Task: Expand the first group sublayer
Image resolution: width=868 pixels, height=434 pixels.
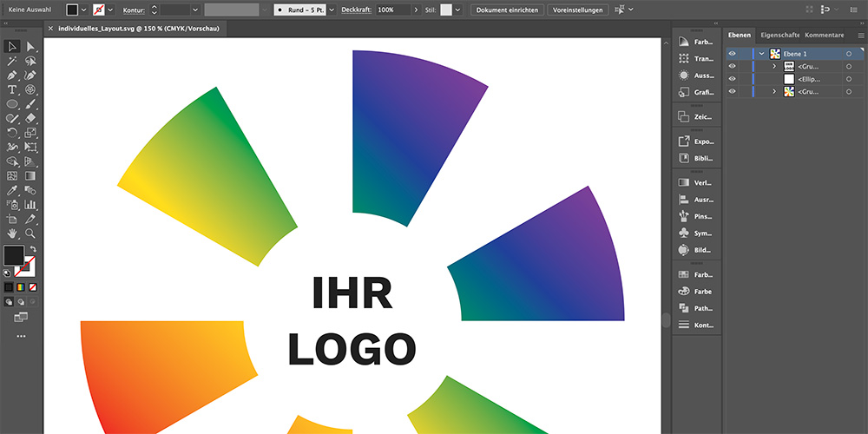Action: (774, 66)
